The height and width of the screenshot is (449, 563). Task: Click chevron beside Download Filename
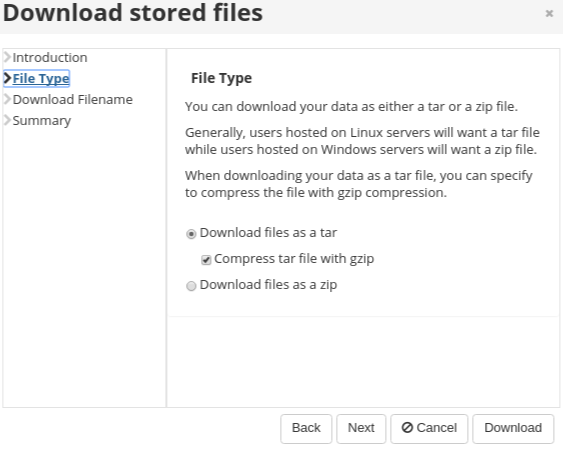(x=7, y=99)
